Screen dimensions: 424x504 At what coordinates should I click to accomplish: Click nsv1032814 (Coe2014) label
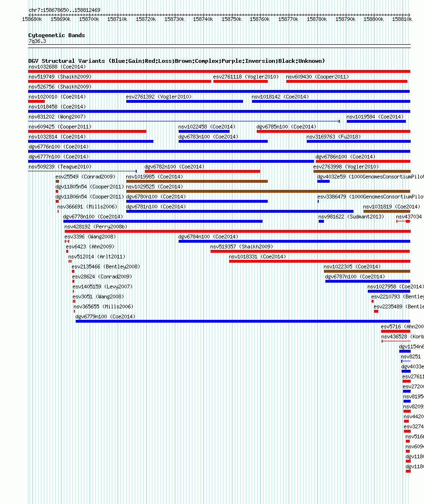pyautogui.click(x=57, y=137)
